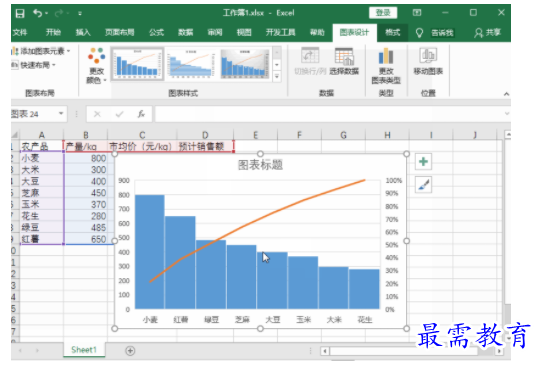Image resolution: width=539 pixels, height=367 pixels.
Task: Select column A header
Action: click(x=42, y=135)
